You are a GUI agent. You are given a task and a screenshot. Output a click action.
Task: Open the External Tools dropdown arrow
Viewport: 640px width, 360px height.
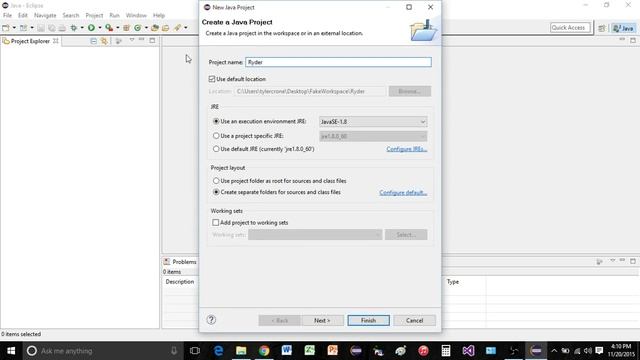(x=118, y=28)
